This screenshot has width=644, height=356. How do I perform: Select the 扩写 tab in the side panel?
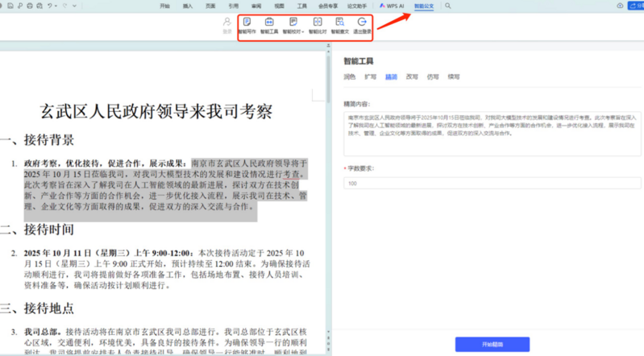click(x=370, y=77)
